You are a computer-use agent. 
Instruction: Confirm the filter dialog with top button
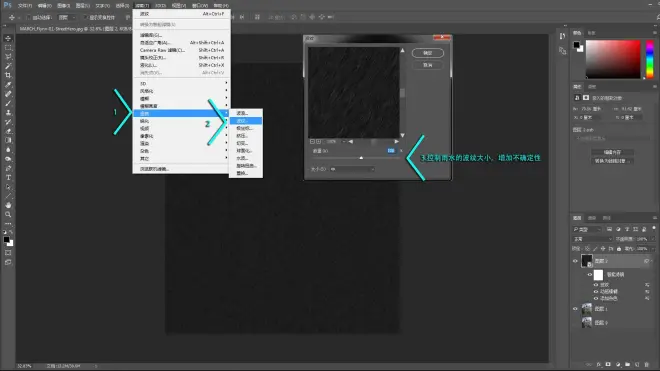(x=427, y=53)
